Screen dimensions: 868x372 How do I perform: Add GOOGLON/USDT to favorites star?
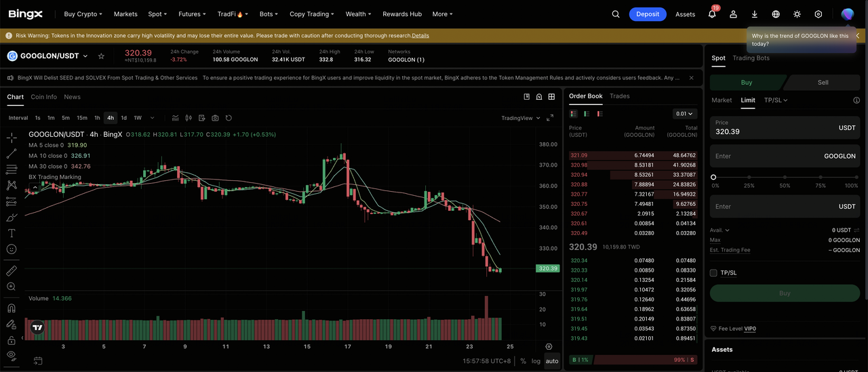101,56
